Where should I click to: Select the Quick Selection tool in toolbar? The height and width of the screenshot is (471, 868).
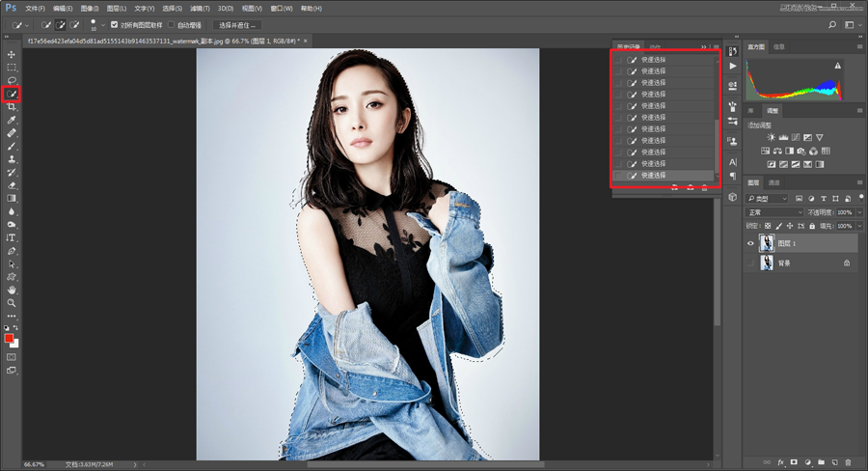click(12, 94)
